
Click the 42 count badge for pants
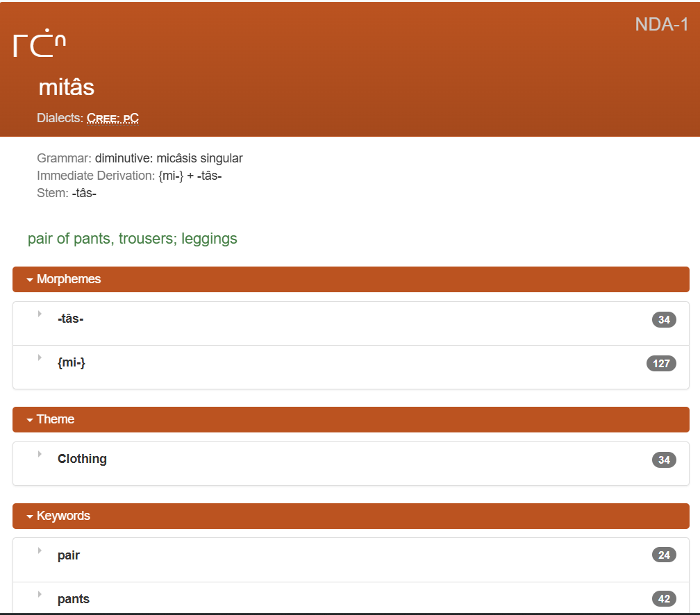click(664, 599)
